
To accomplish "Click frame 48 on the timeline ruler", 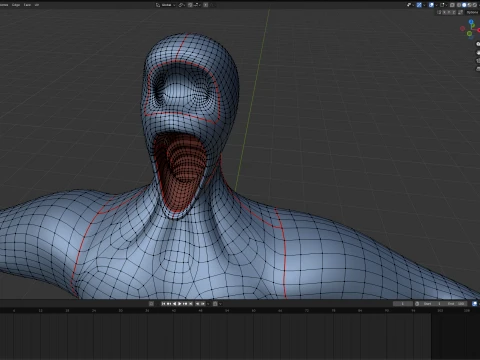I will click(200, 310).
